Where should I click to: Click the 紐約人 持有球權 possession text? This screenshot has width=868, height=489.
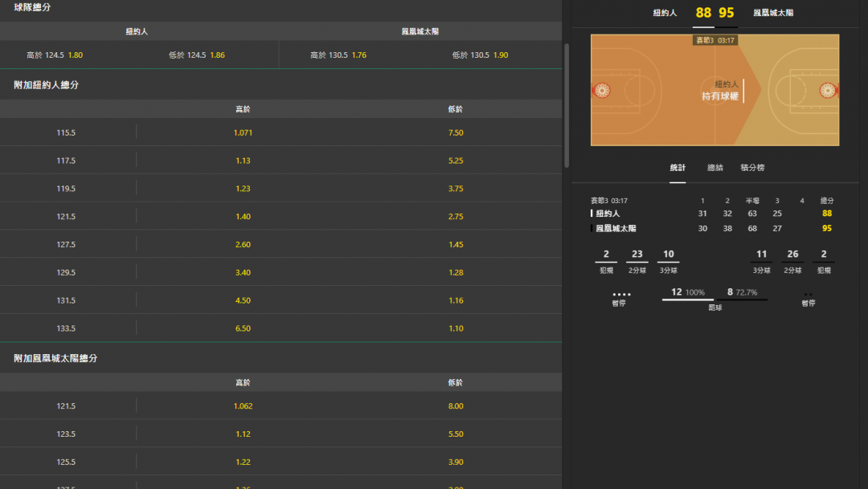[719, 90]
